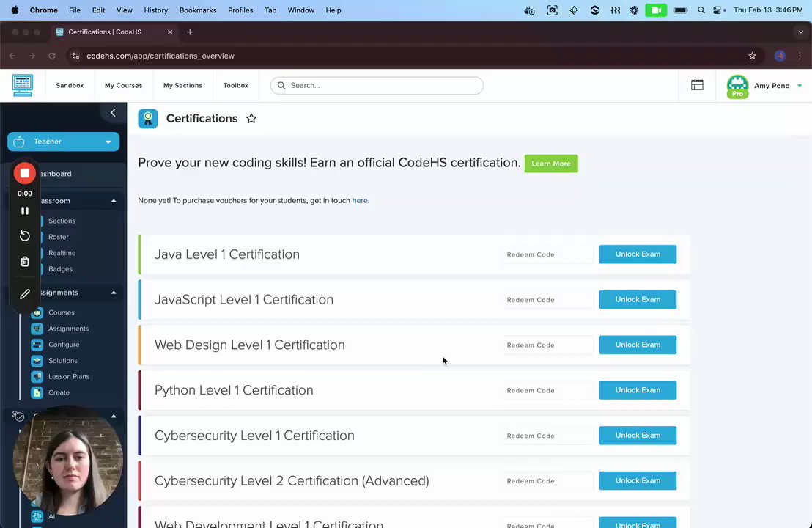This screenshot has height=528, width=812.
Task: Click the Chrome address bar URL
Action: point(160,56)
